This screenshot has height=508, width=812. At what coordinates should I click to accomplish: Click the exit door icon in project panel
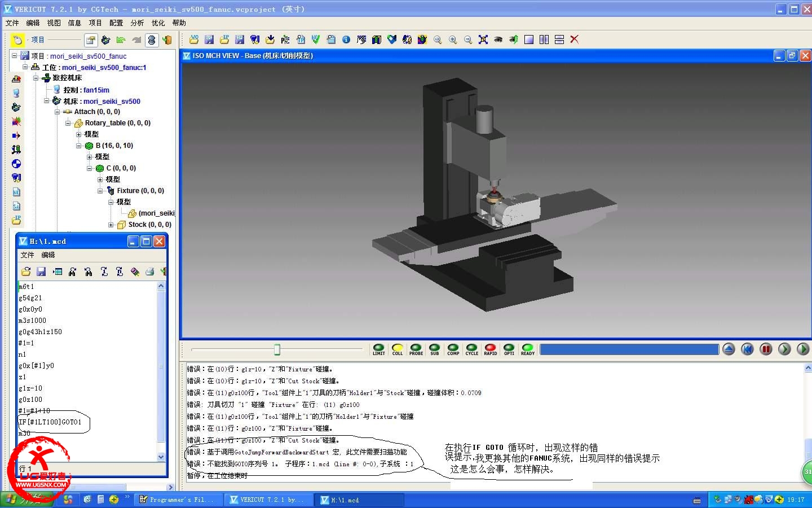click(x=167, y=40)
